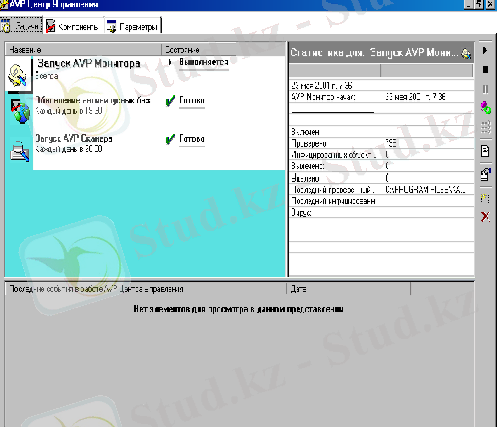
Task: Click schedule text Всегда under AVP Monitor
Action: pos(47,76)
